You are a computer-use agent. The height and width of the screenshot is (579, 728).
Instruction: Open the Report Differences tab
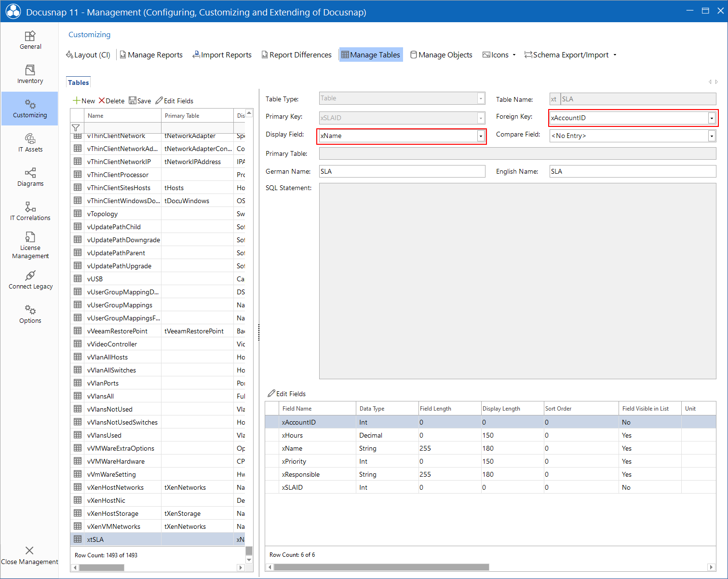pyautogui.click(x=297, y=55)
